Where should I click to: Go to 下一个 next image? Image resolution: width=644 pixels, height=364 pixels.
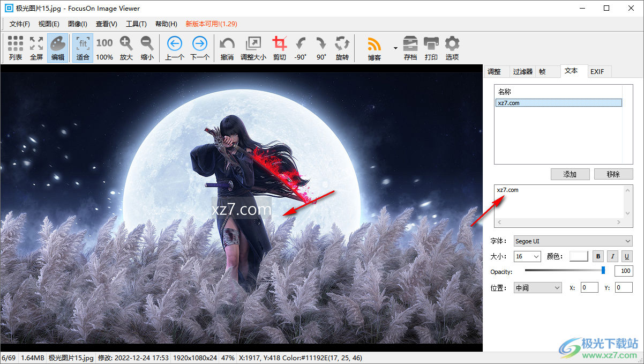(x=200, y=48)
